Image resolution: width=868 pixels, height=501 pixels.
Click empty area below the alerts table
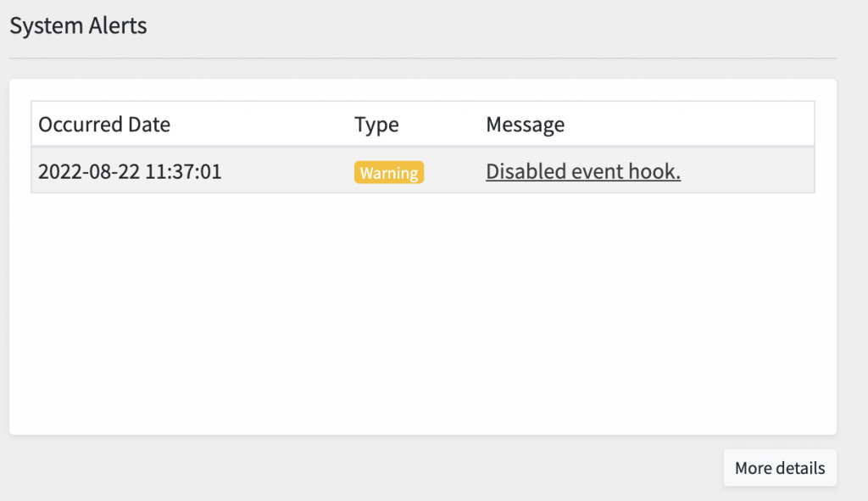tap(422, 313)
